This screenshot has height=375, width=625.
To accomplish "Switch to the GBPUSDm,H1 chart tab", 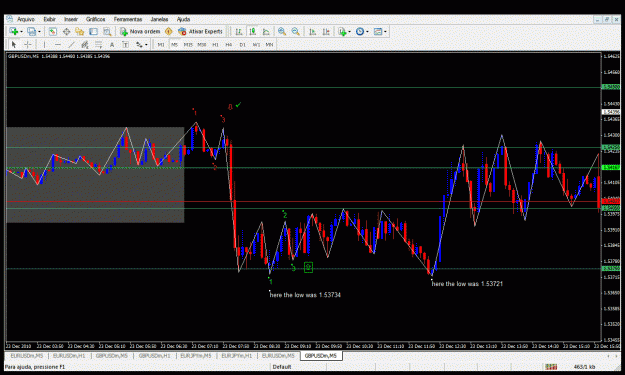I will click(154, 355).
